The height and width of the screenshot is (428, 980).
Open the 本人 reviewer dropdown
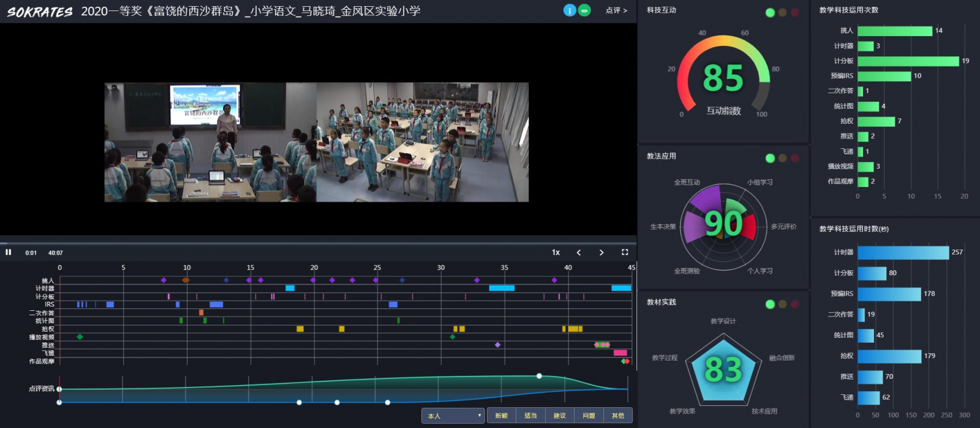453,416
